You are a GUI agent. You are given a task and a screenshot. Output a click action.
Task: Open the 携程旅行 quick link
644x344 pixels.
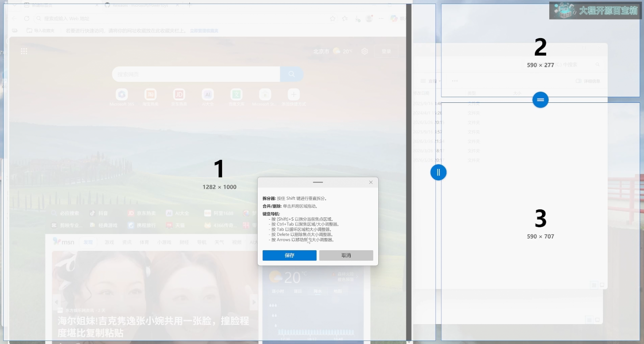(142, 225)
